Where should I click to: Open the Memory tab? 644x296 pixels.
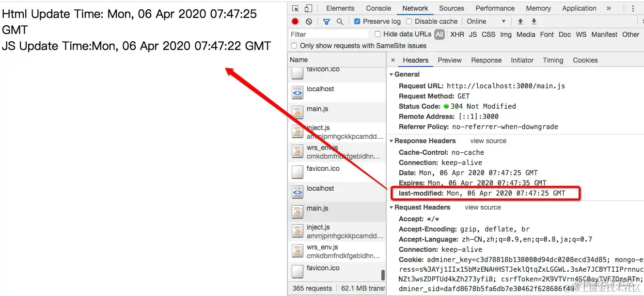coord(538,8)
